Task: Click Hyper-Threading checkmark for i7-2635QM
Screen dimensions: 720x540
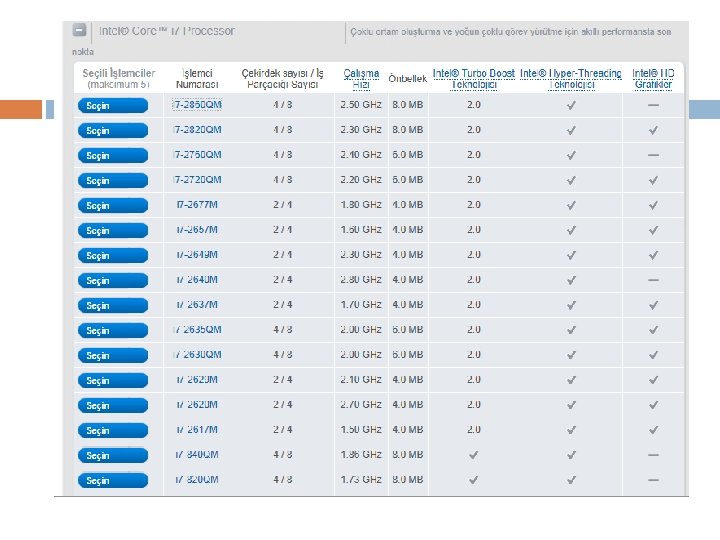Action: [x=571, y=330]
